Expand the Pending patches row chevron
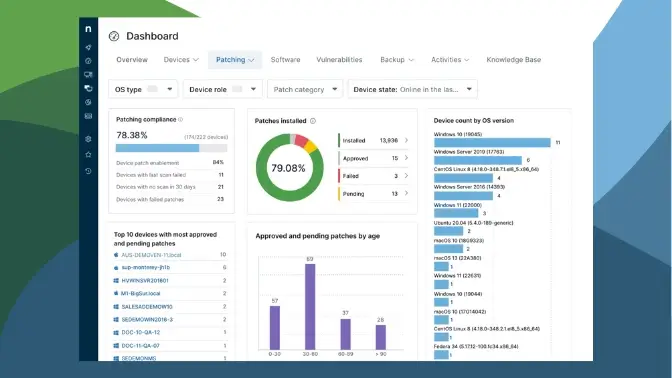Screen dimensions: 672x378 tap(406, 194)
